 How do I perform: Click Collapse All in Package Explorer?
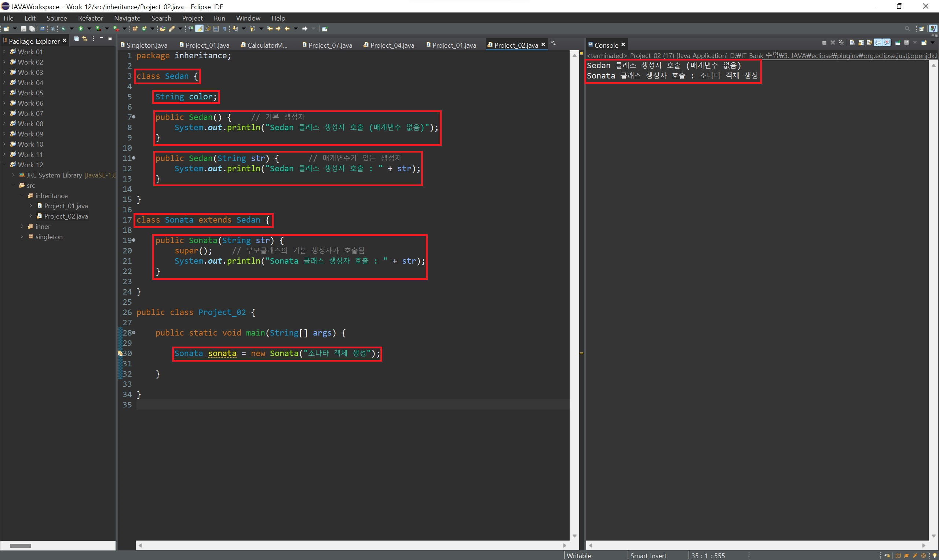[x=76, y=39]
